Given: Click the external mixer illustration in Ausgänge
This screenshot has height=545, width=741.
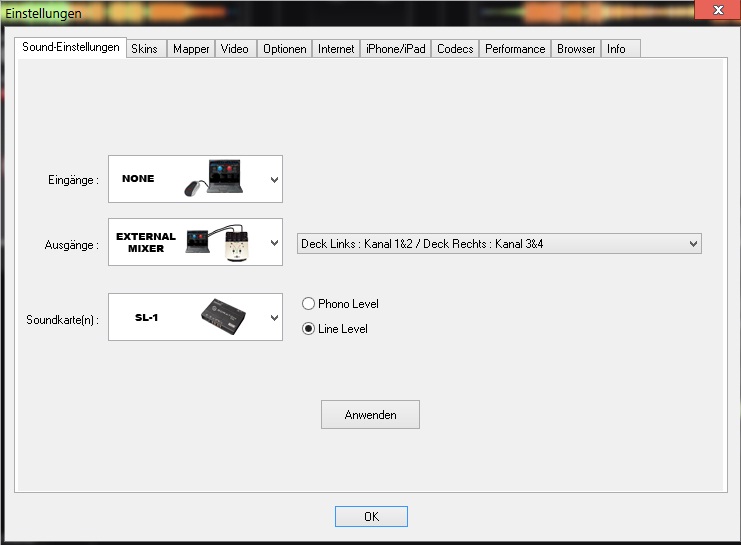Looking at the screenshot, I should click(x=218, y=242).
